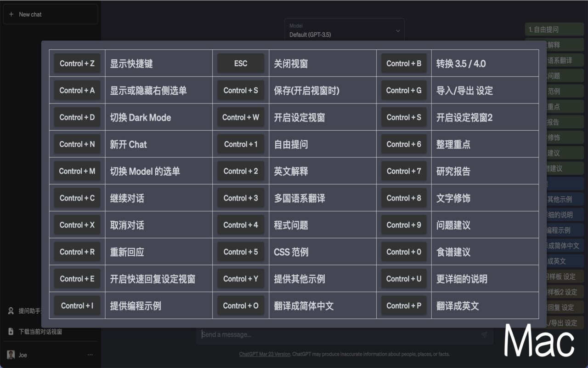Click the Control + 0 key label
This screenshot has height=368, width=588.
(x=404, y=252)
